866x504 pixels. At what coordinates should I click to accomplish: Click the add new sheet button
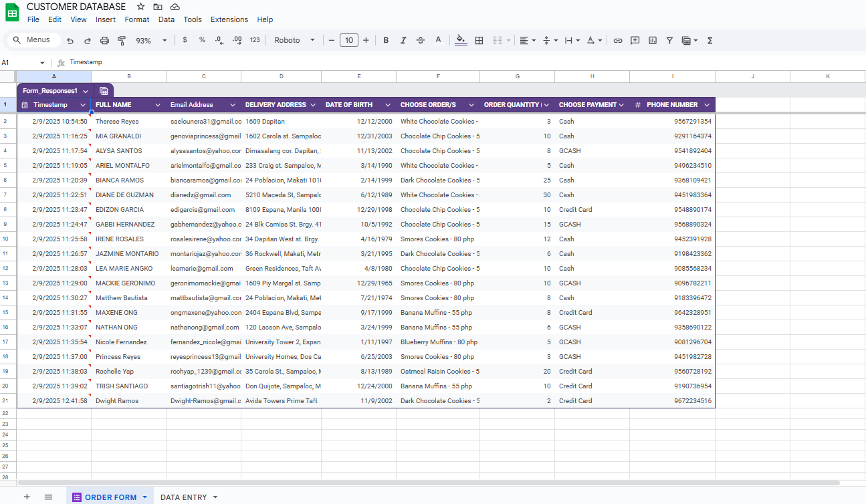[27, 497]
